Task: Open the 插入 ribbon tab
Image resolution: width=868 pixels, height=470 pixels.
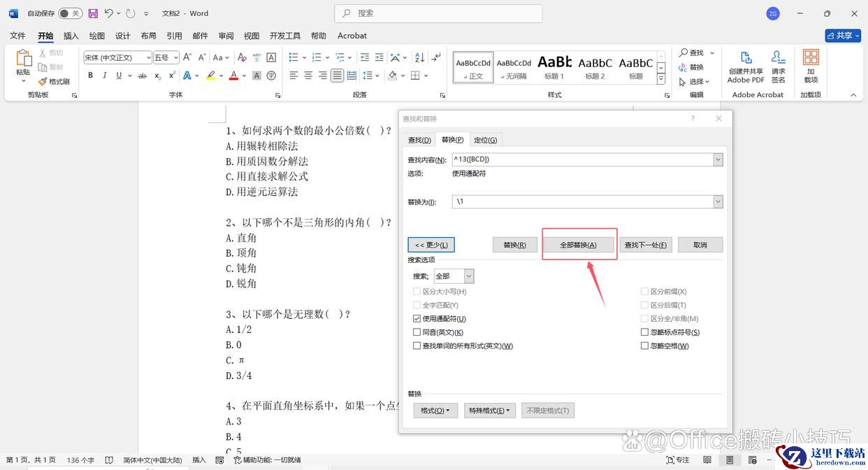Action: point(71,36)
